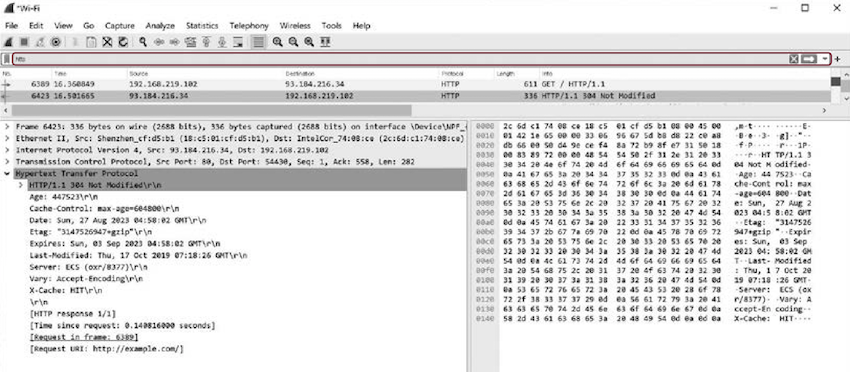Open the Telephony menu
Viewport: 850px width, 372px height.
pyautogui.click(x=249, y=25)
